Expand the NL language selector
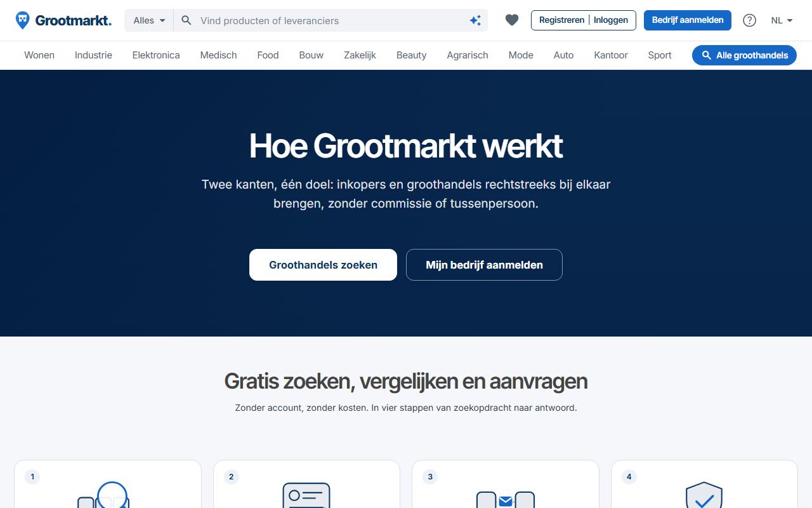Image resolution: width=812 pixels, height=508 pixels. coord(782,20)
